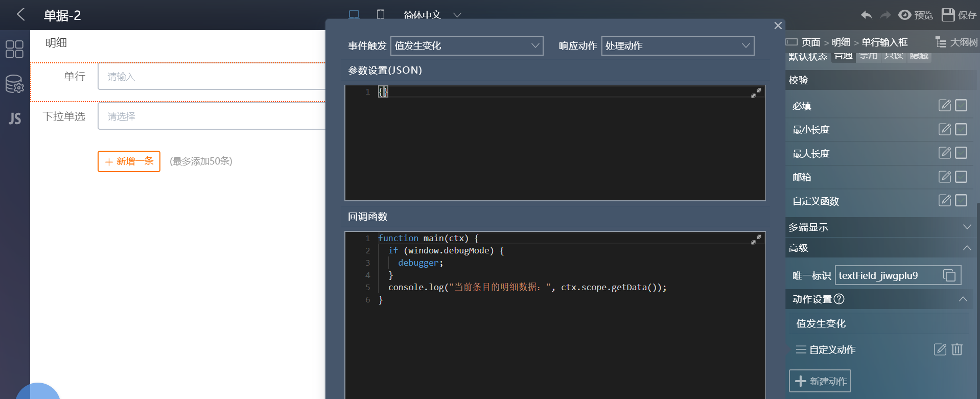Edit the 自定义函数 validation rule

click(945, 200)
